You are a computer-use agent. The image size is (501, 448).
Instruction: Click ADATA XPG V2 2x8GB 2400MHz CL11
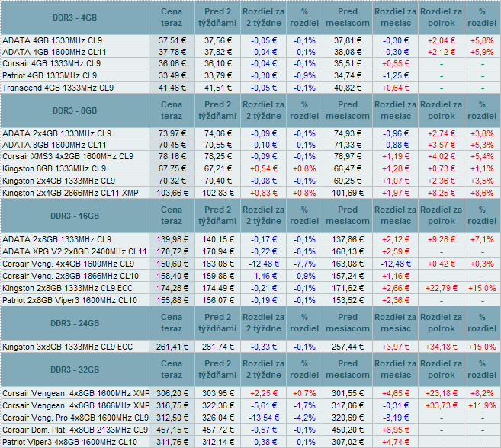pyautogui.click(x=75, y=251)
